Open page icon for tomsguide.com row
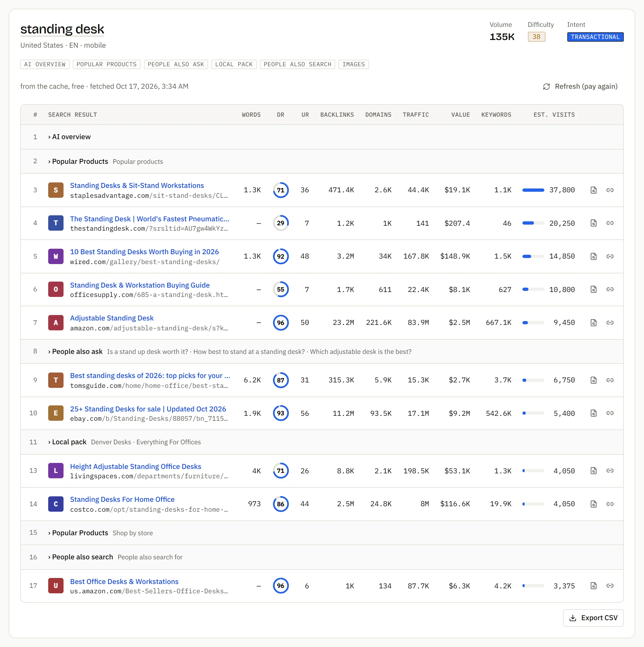This screenshot has height=647, width=644. [x=593, y=380]
